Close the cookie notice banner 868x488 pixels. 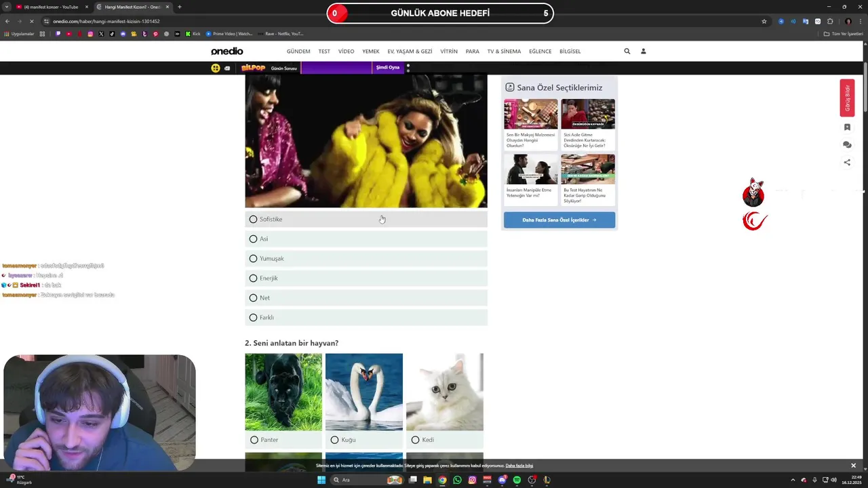(854, 466)
